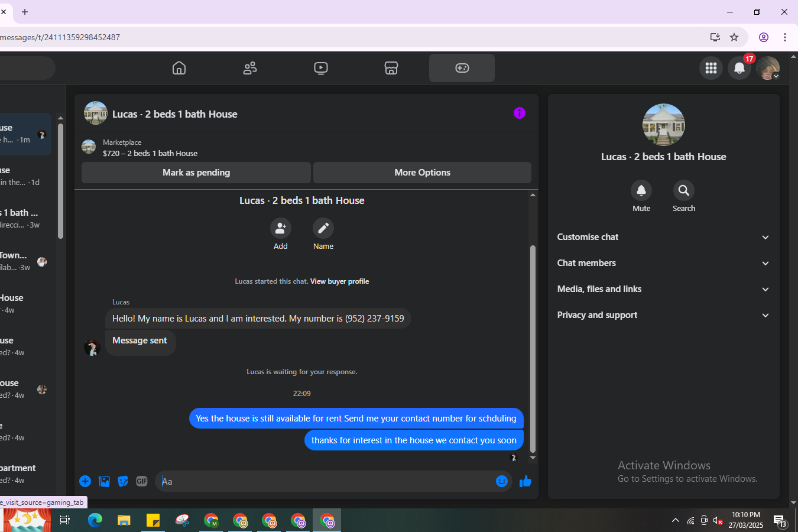Open a new browser tab
Viewport: 798px width, 532px height.
[25, 12]
